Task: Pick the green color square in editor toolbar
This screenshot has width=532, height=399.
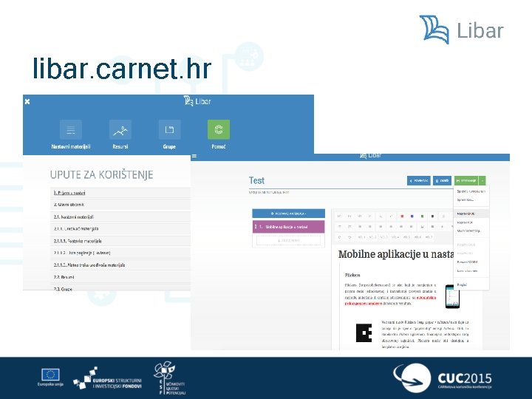Action: click(423, 216)
